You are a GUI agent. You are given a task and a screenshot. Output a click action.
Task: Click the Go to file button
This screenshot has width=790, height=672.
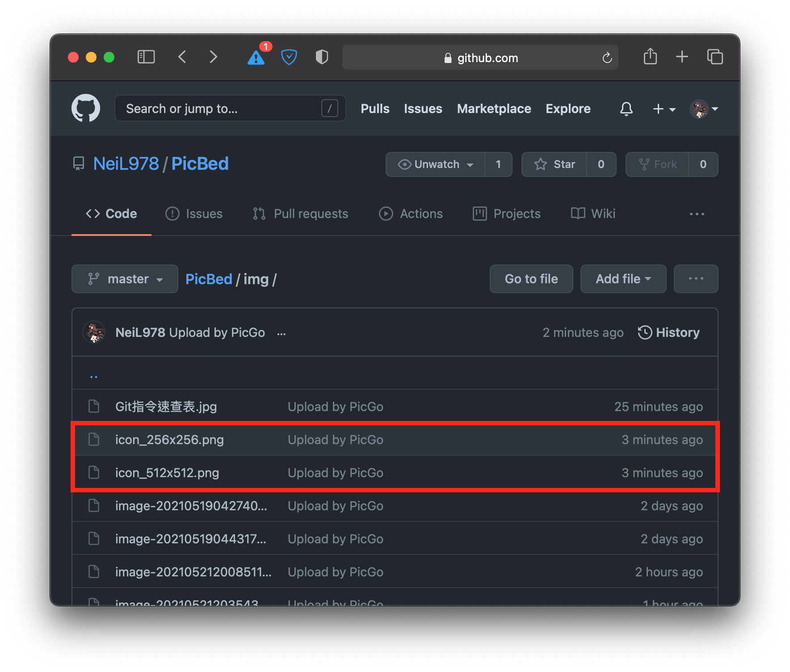pyautogui.click(x=531, y=279)
